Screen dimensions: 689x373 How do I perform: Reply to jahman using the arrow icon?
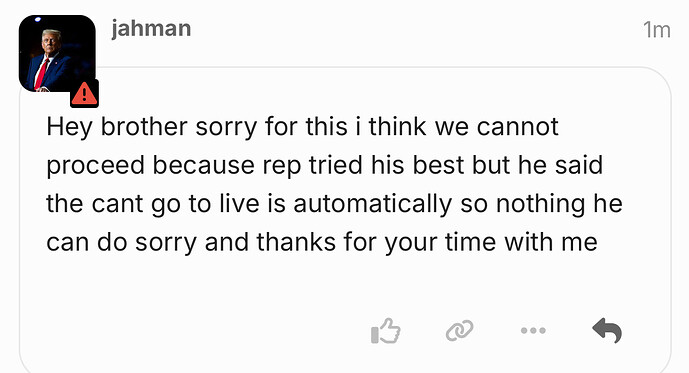tap(607, 330)
